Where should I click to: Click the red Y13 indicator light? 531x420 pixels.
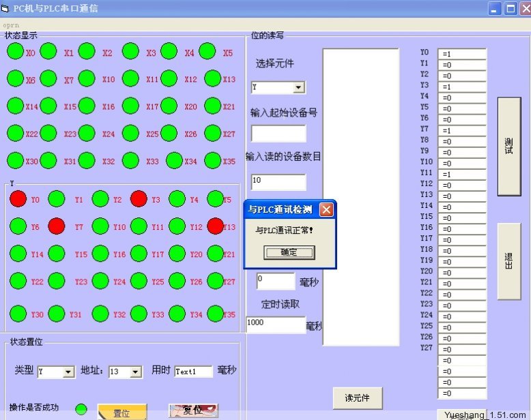pyautogui.click(x=215, y=226)
